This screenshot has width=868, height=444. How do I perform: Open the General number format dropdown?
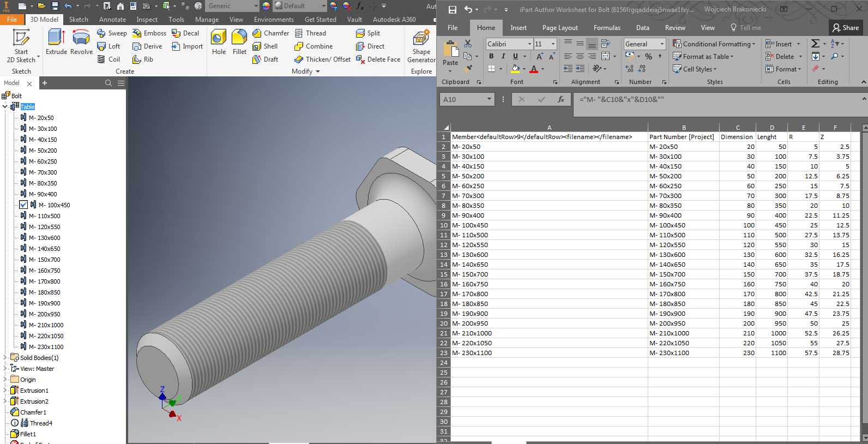[662, 44]
